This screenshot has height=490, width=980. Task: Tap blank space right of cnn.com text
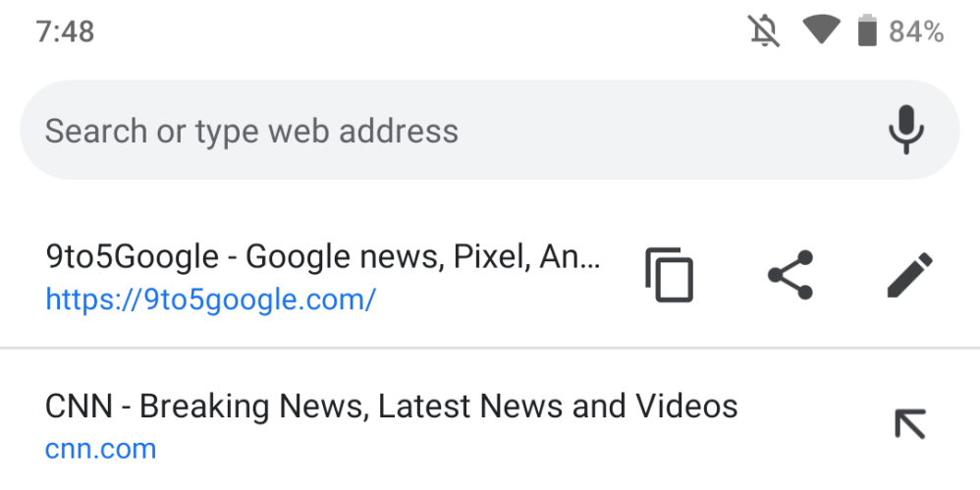click(x=491, y=451)
